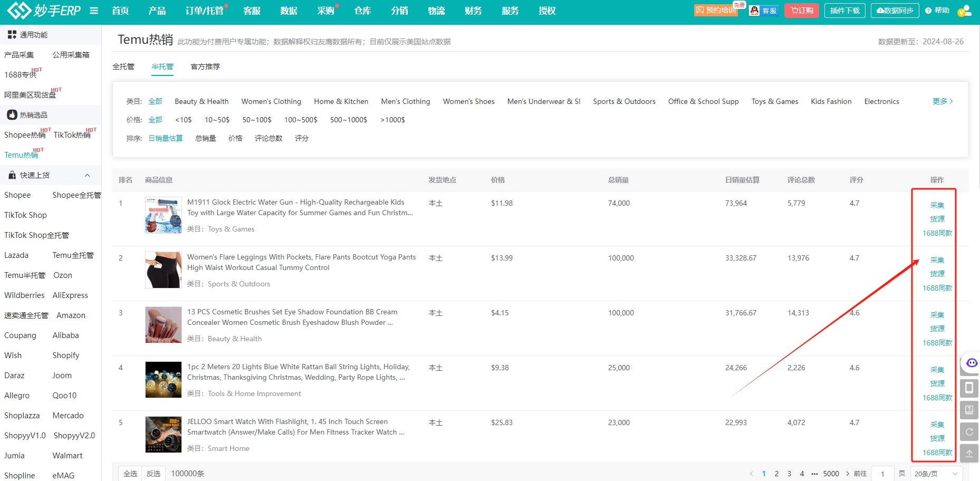Click 全选 to select all items

130,474
